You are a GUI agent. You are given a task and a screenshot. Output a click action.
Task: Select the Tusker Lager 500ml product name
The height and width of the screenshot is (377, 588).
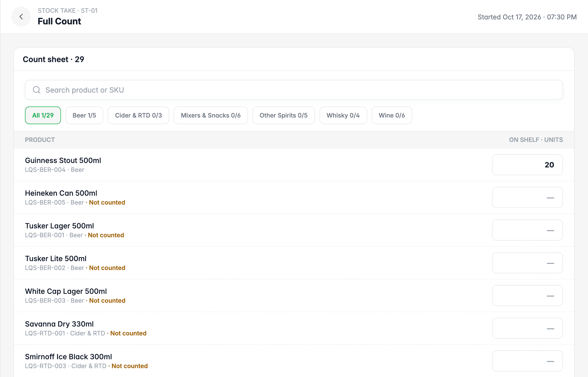click(x=59, y=226)
